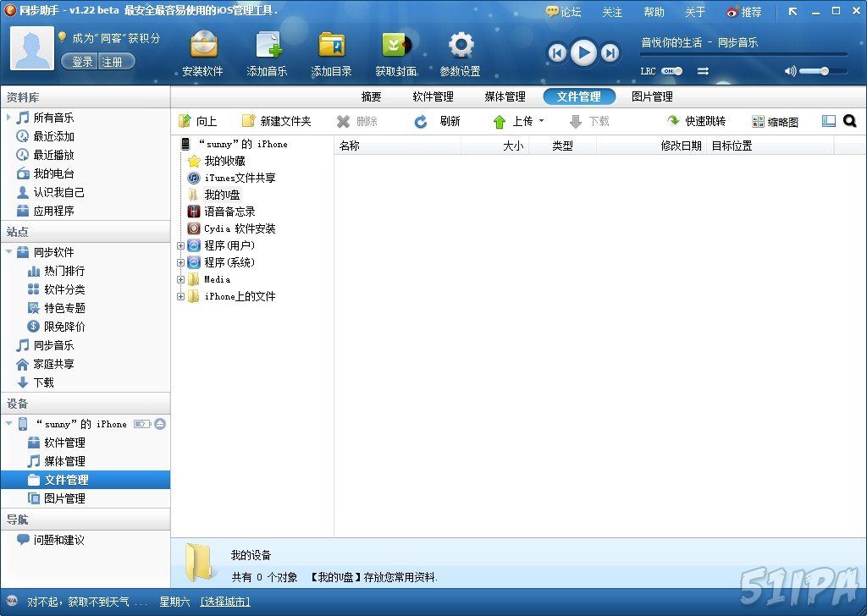Switch the list layout icon beside the magnifier

(x=829, y=121)
